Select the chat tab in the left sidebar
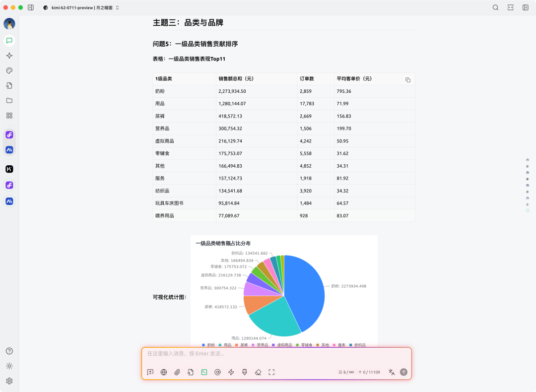This screenshot has height=392, width=536. (9, 41)
